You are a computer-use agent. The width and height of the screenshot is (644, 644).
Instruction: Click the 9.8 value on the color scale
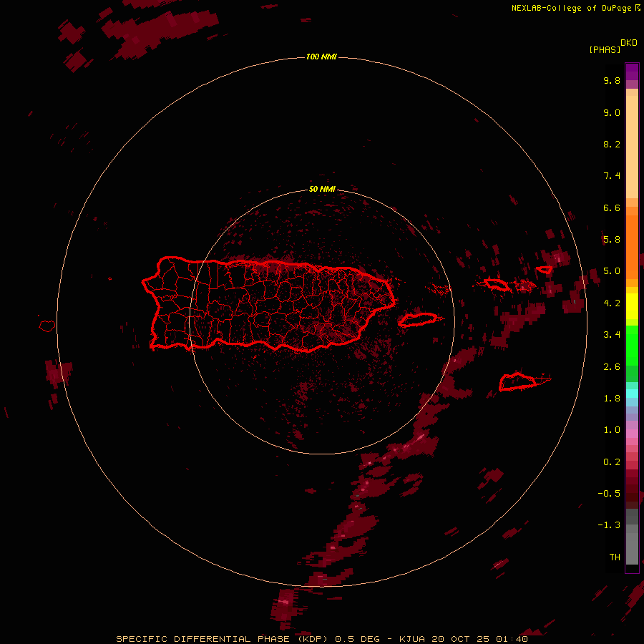612,80
